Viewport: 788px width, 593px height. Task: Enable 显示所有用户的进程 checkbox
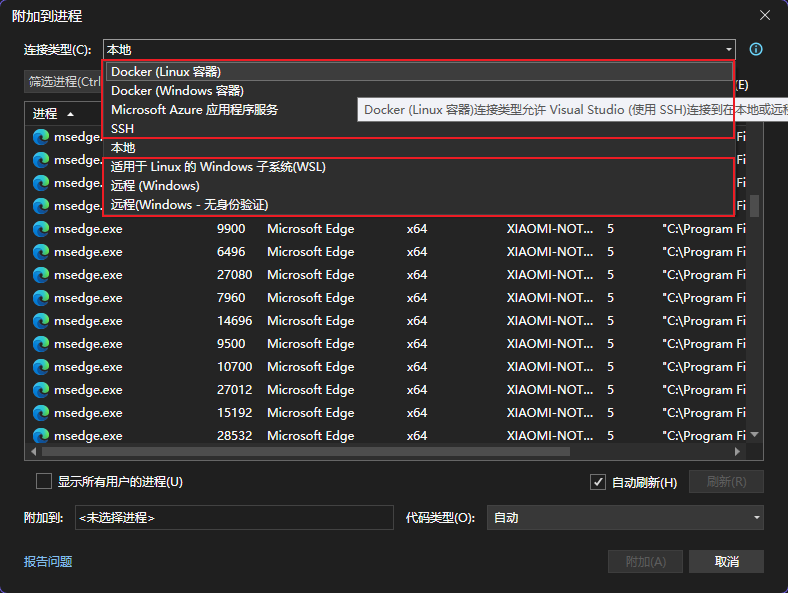point(44,481)
